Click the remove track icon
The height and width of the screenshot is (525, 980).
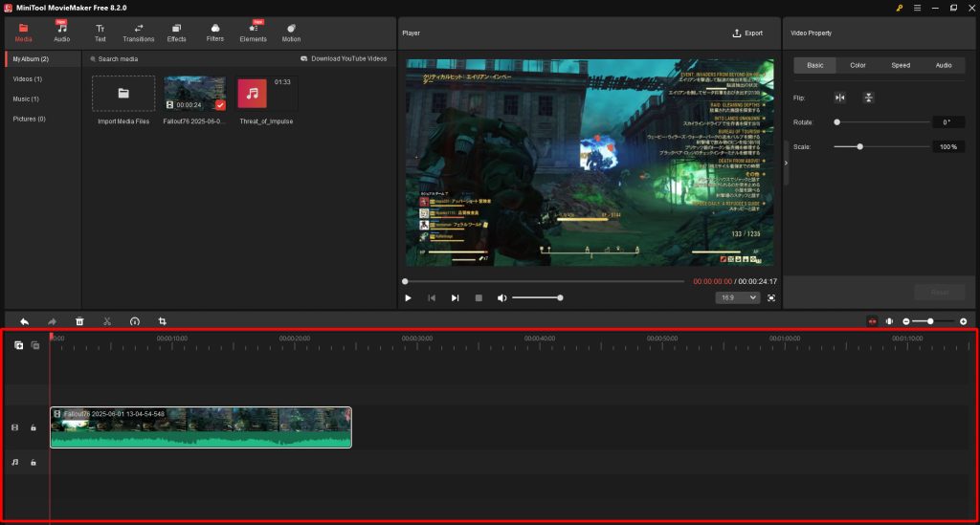35,345
